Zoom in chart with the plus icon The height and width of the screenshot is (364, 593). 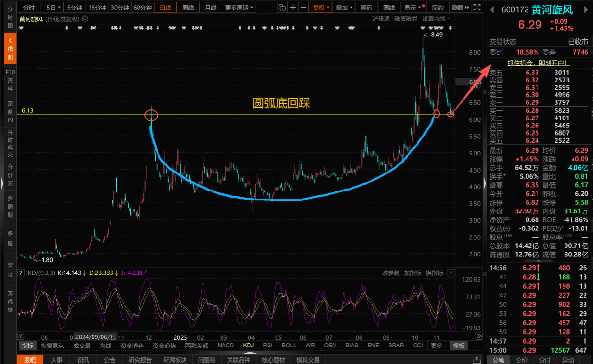(x=293, y=8)
